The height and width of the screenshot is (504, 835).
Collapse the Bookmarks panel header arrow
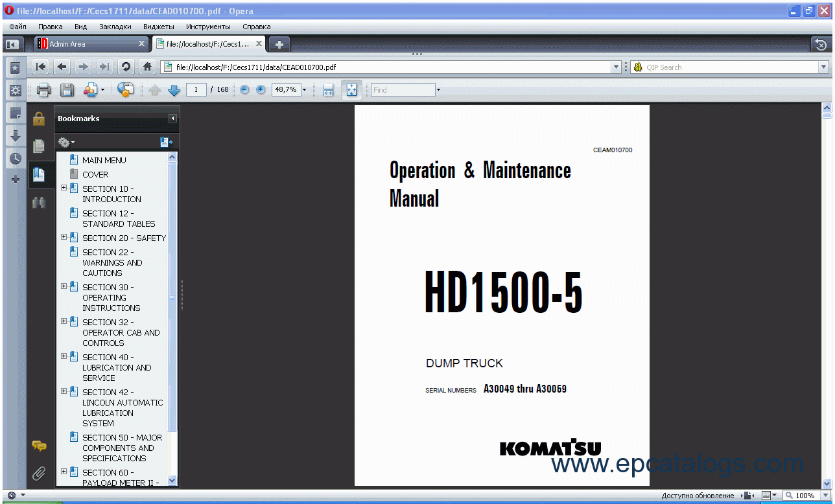coord(172,119)
